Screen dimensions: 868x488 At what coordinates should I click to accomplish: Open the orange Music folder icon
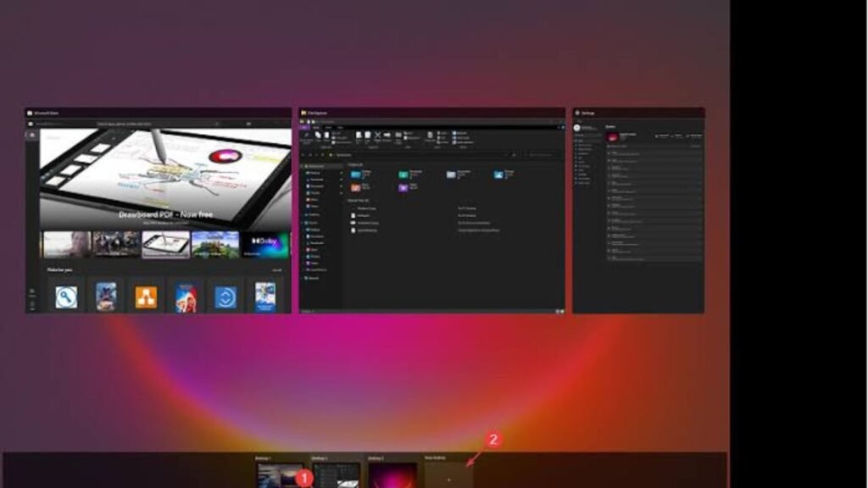(x=356, y=187)
